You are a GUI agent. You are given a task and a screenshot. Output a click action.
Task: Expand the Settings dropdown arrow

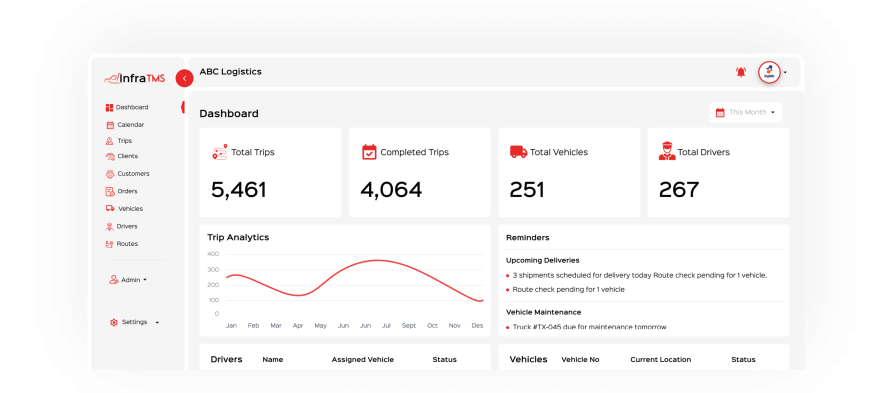158,322
